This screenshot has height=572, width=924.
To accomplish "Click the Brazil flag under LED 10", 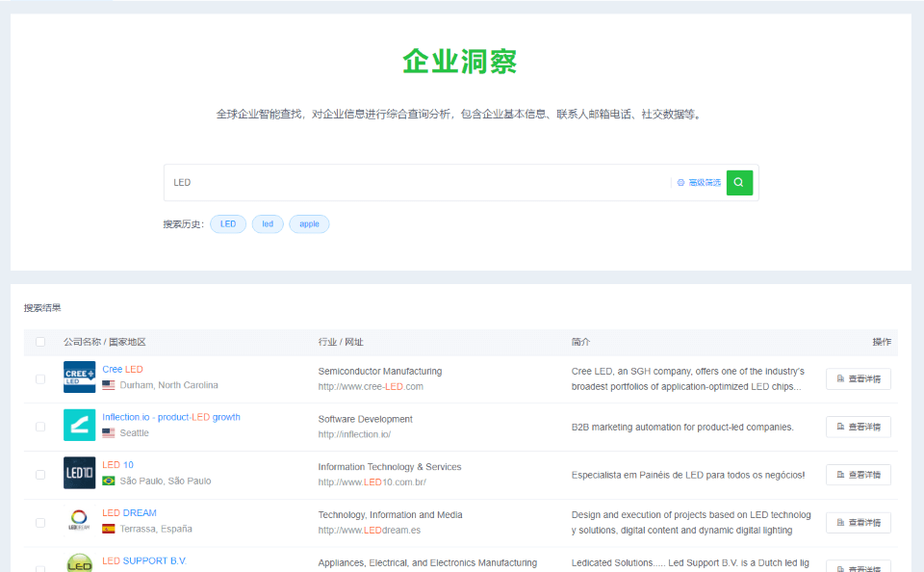I will coord(109,481).
